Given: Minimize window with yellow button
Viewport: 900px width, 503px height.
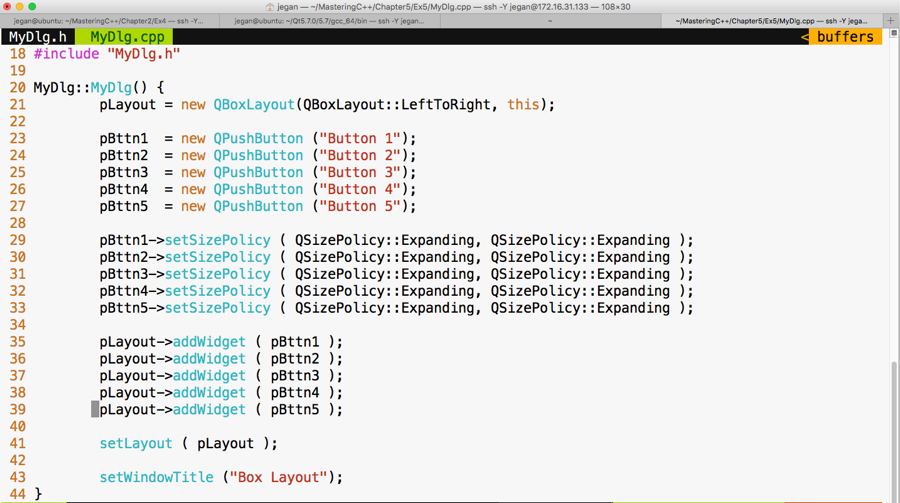Looking at the screenshot, I should 20,6.
